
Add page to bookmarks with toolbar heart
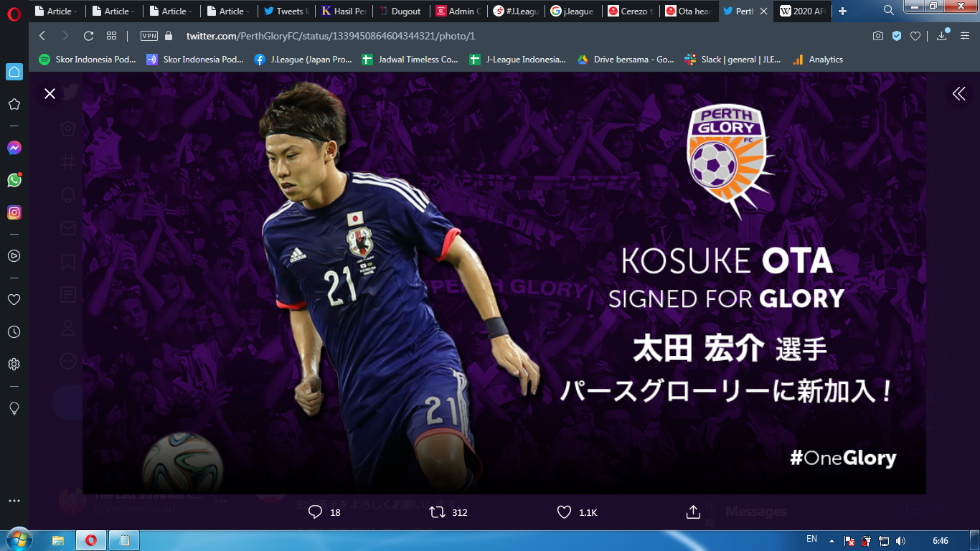click(915, 36)
